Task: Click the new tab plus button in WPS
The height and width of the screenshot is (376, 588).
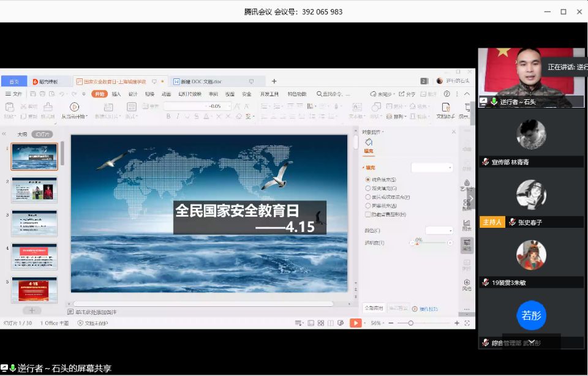Action: (274, 81)
